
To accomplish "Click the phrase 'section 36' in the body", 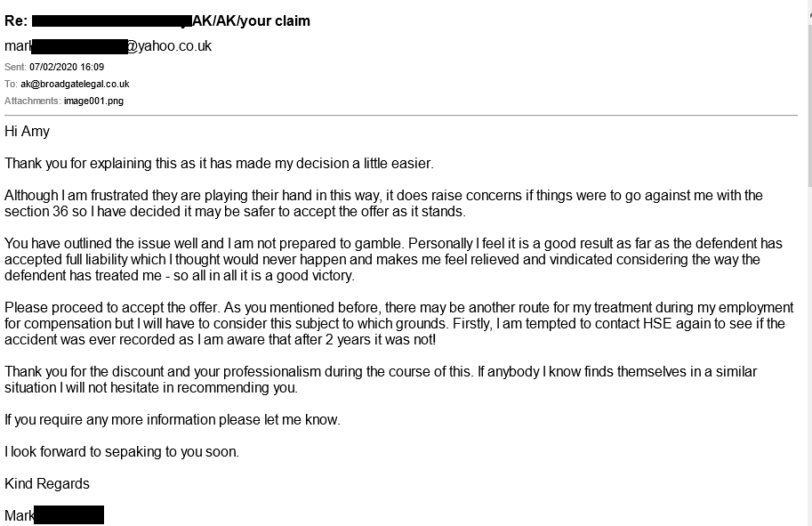I will (36, 212).
